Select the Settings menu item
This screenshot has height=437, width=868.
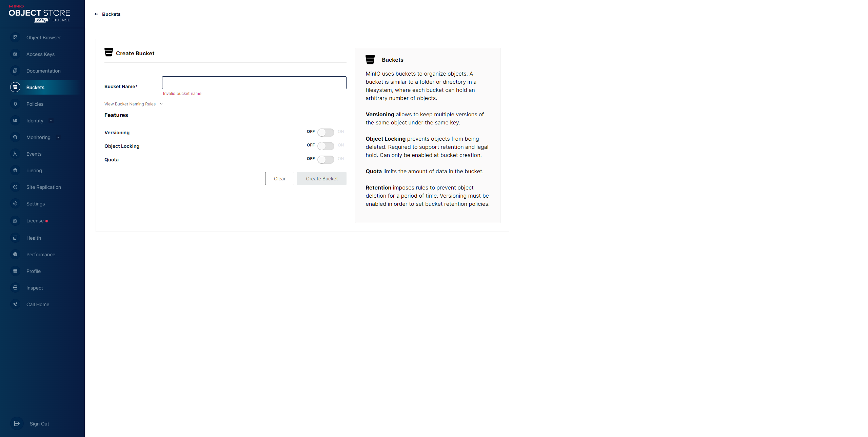[35, 203]
